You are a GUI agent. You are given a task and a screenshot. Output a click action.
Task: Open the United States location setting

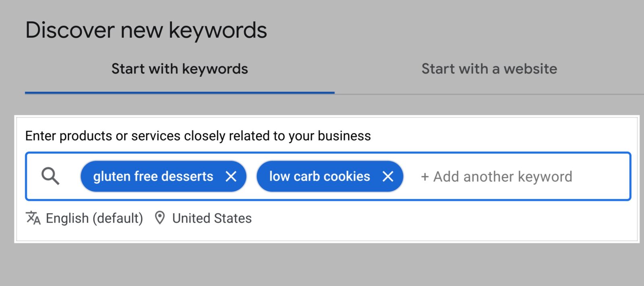click(212, 218)
